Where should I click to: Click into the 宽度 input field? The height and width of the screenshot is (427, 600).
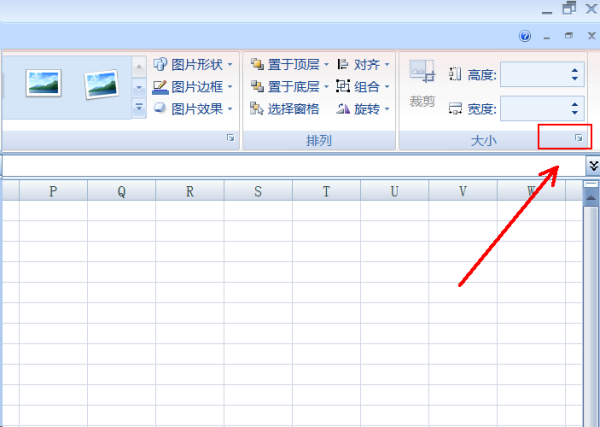click(x=533, y=109)
